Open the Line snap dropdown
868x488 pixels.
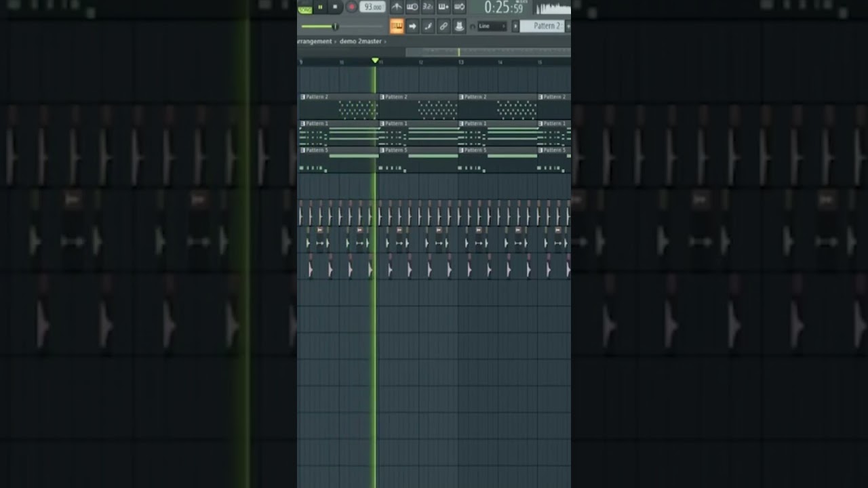tap(492, 26)
